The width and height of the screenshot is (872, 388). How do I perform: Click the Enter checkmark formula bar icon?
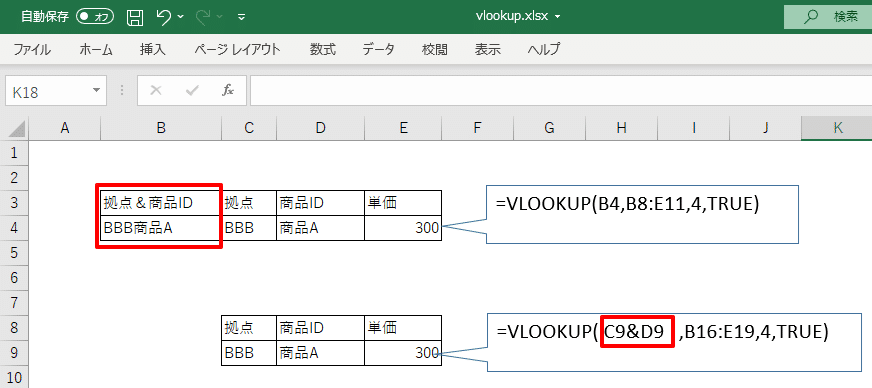pyautogui.click(x=192, y=91)
